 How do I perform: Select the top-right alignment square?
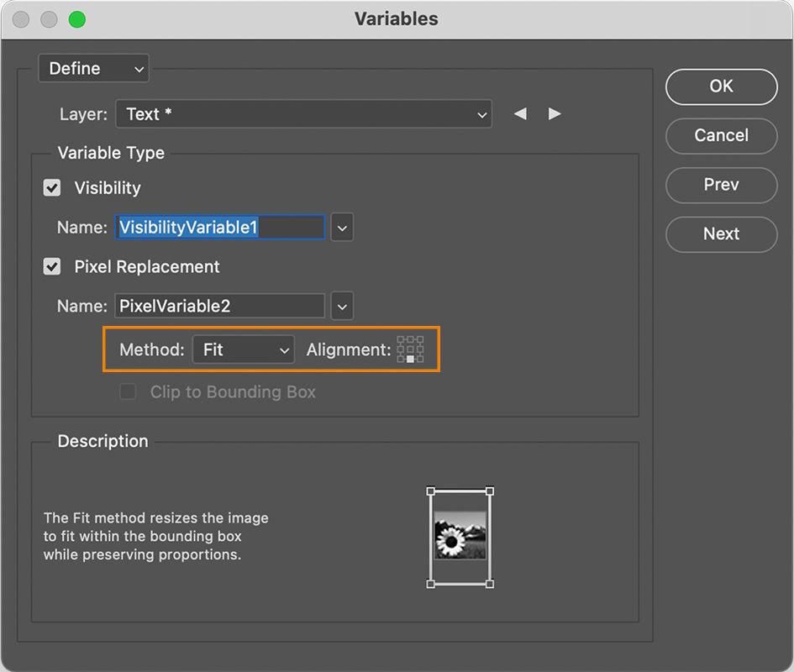point(420,339)
